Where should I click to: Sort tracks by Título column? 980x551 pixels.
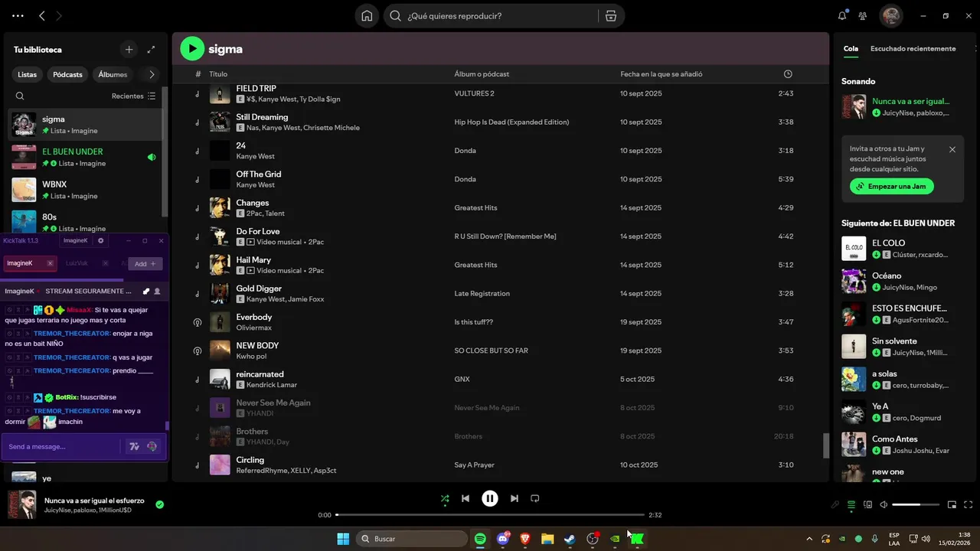point(218,74)
